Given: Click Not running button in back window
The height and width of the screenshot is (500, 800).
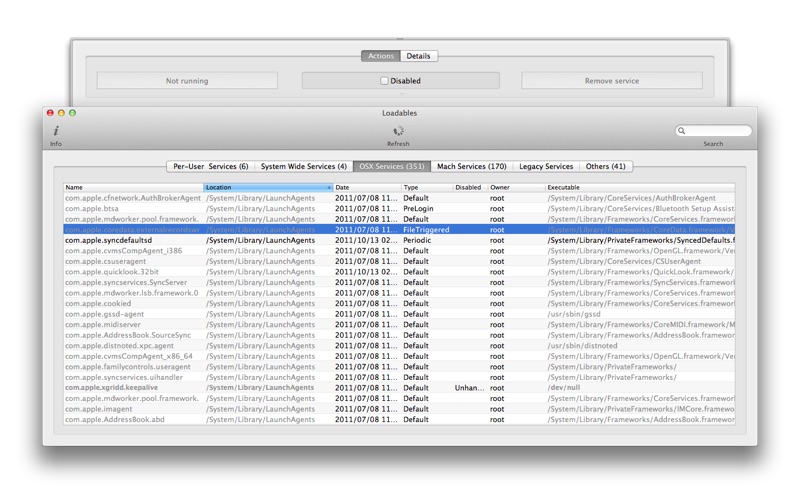Looking at the screenshot, I should [x=187, y=81].
